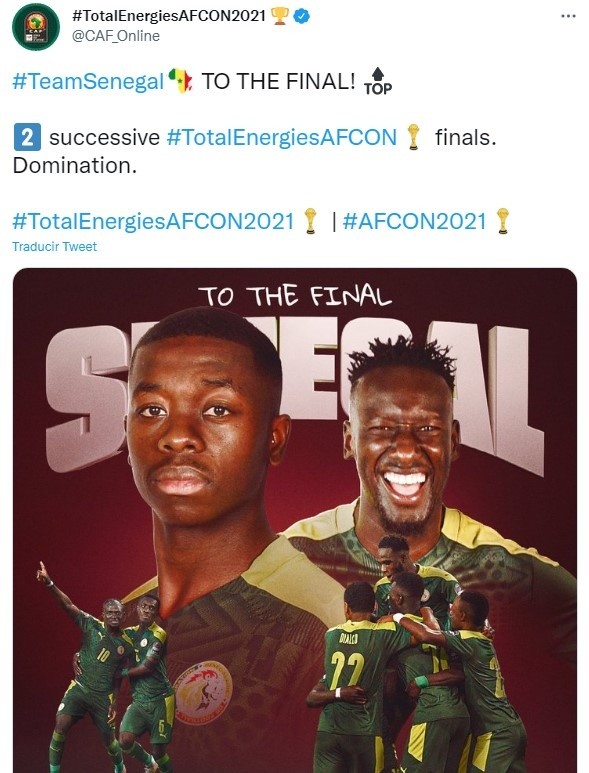Open the #TotalEnergiesAFCON hashtag link
The image size is (589, 773).
[281, 138]
